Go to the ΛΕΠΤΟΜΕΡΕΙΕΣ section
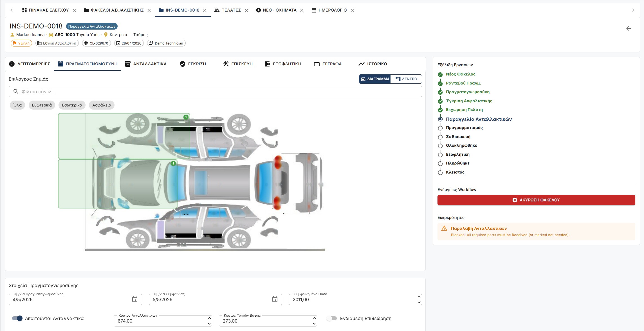This screenshot has width=644, height=331. tap(30, 64)
